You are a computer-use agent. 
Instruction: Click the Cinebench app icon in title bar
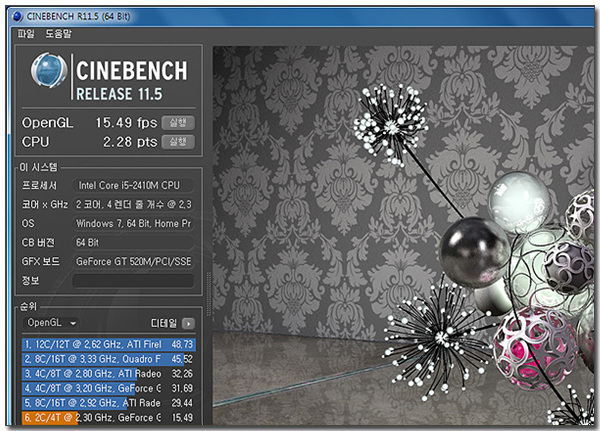(x=17, y=16)
